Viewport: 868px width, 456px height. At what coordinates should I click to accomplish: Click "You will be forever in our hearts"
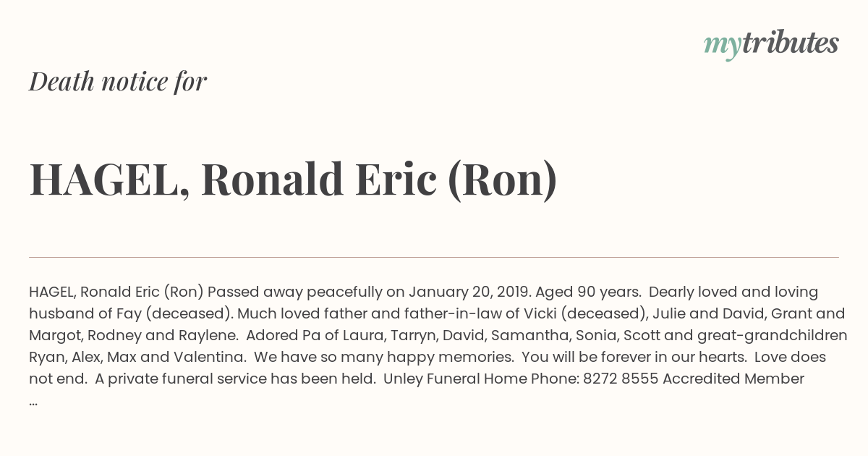(x=632, y=358)
